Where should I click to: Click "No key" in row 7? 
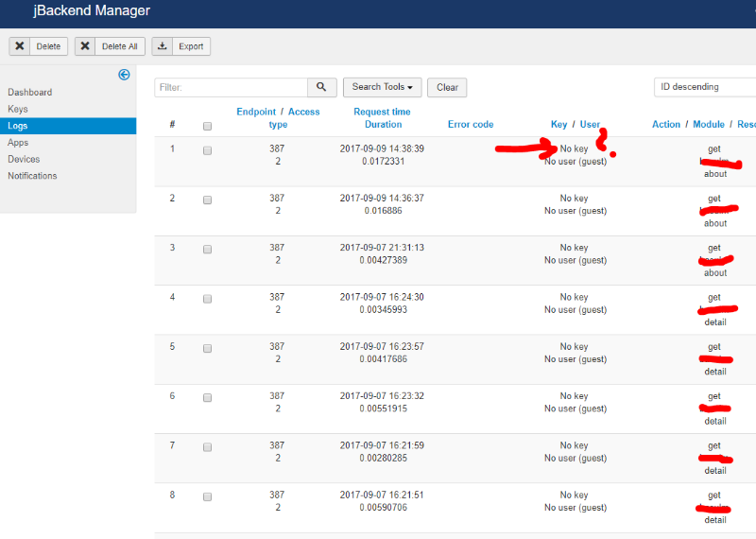575,445
